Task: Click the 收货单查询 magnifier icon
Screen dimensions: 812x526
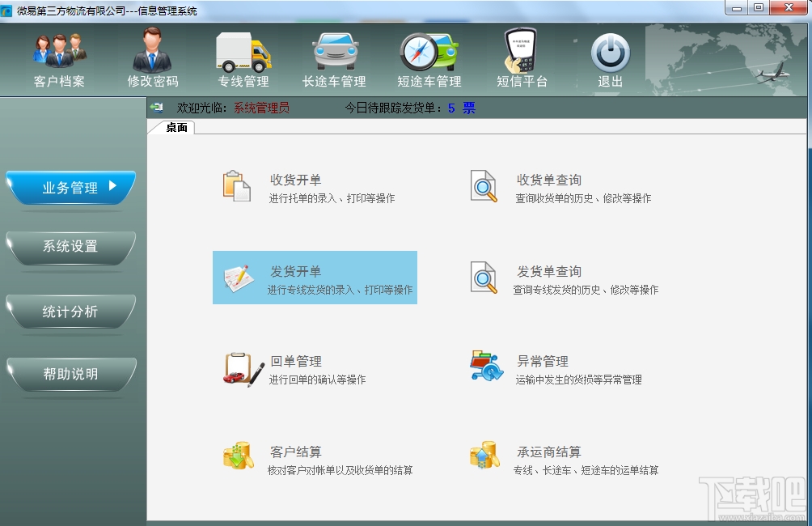Action: tap(484, 186)
